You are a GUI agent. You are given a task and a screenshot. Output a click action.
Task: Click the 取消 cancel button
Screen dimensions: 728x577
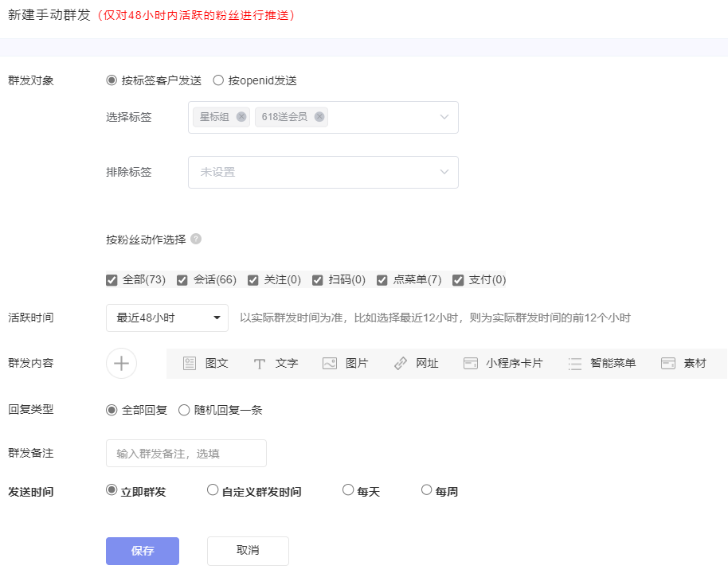pos(247,551)
